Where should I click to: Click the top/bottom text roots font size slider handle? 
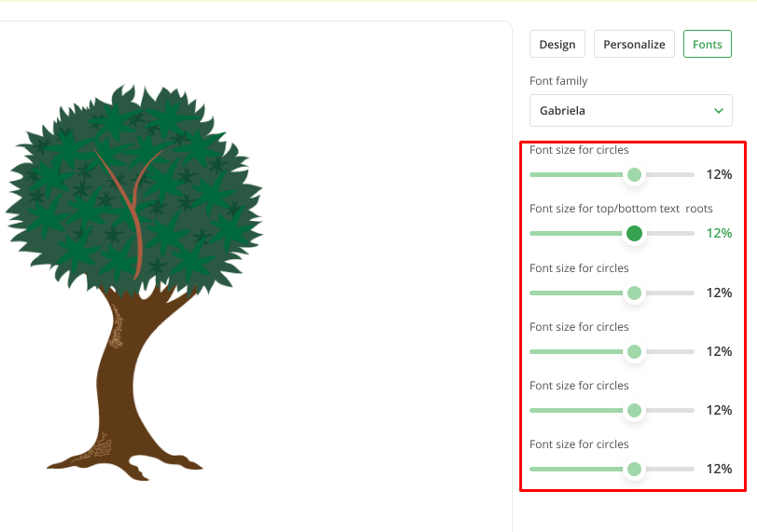(634, 234)
